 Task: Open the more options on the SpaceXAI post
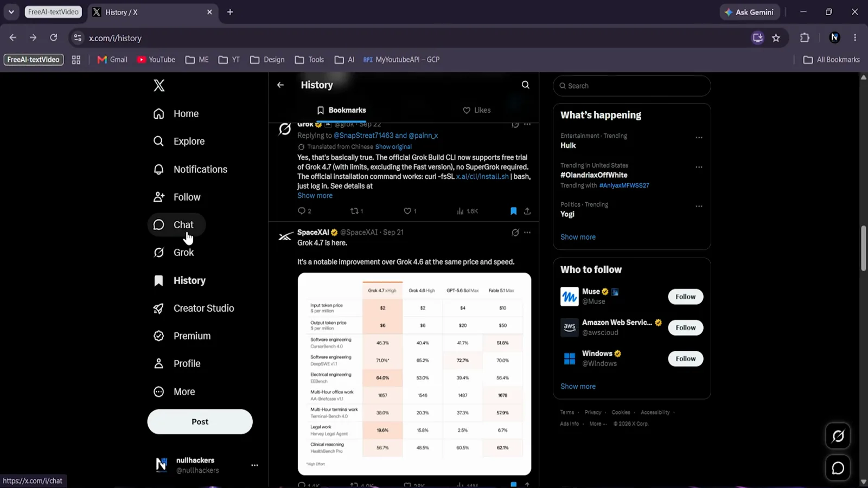coord(527,233)
